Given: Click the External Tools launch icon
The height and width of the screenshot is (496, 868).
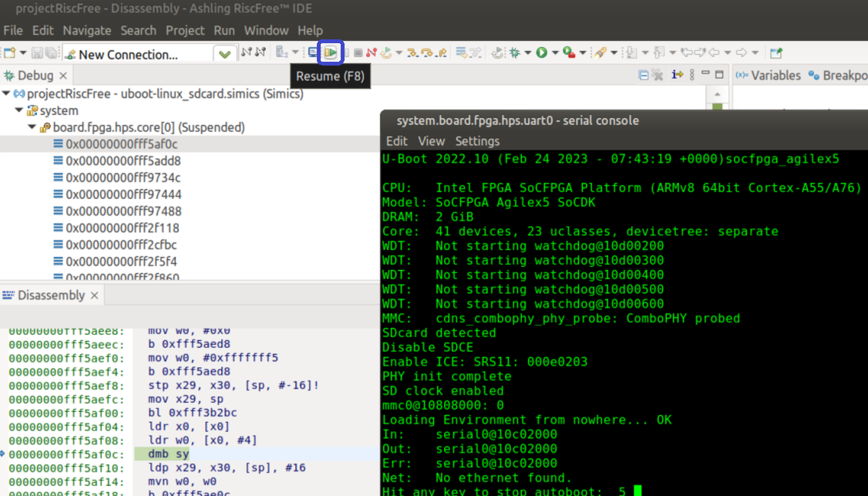Looking at the screenshot, I should pyautogui.click(x=568, y=52).
